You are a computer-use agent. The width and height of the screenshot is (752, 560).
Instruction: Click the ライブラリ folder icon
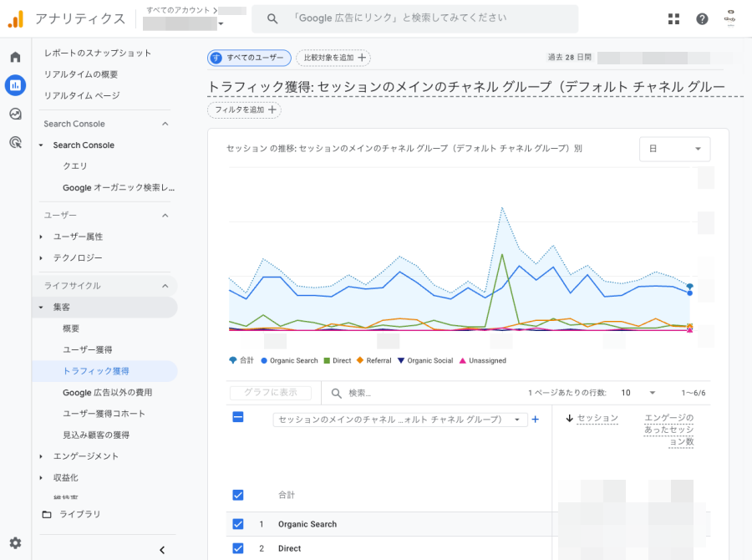[47, 514]
